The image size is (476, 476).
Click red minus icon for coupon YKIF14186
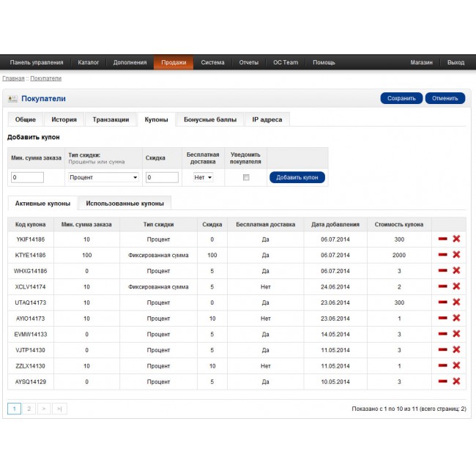pyautogui.click(x=442, y=239)
